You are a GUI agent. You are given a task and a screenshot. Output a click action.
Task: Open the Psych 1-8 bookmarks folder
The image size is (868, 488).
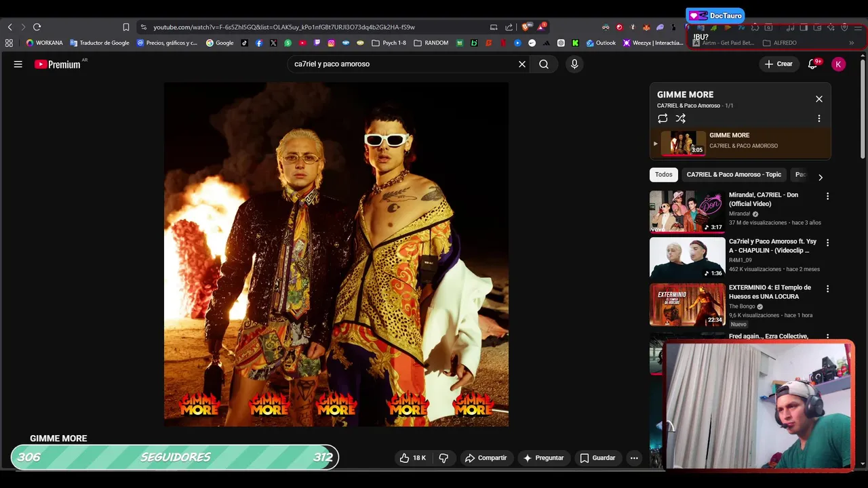tap(389, 43)
